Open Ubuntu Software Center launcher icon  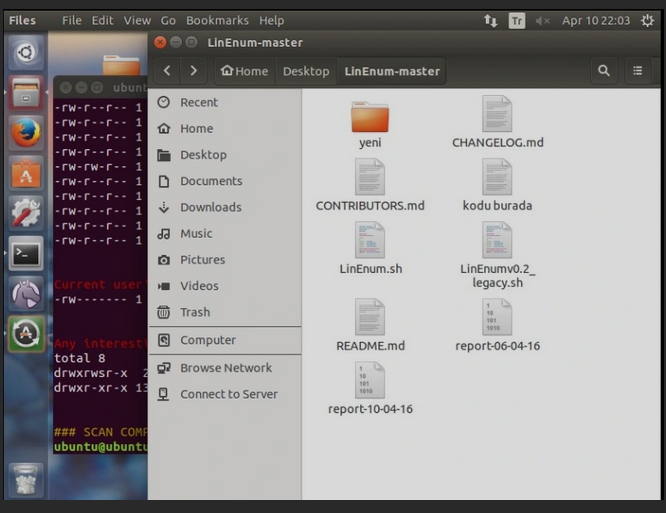click(x=26, y=173)
